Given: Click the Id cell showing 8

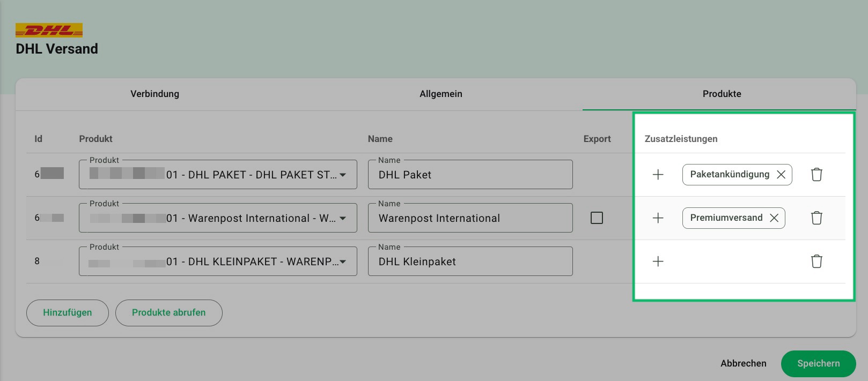Looking at the screenshot, I should tap(37, 262).
